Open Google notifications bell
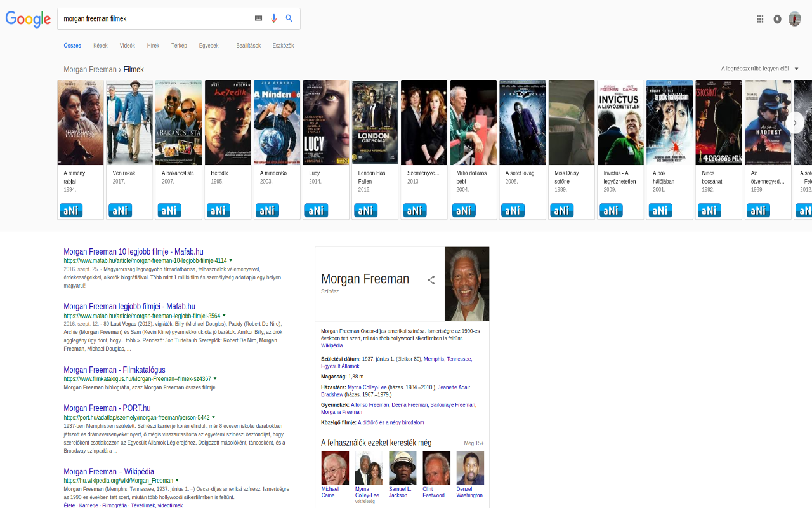The image size is (812, 508). [777, 19]
